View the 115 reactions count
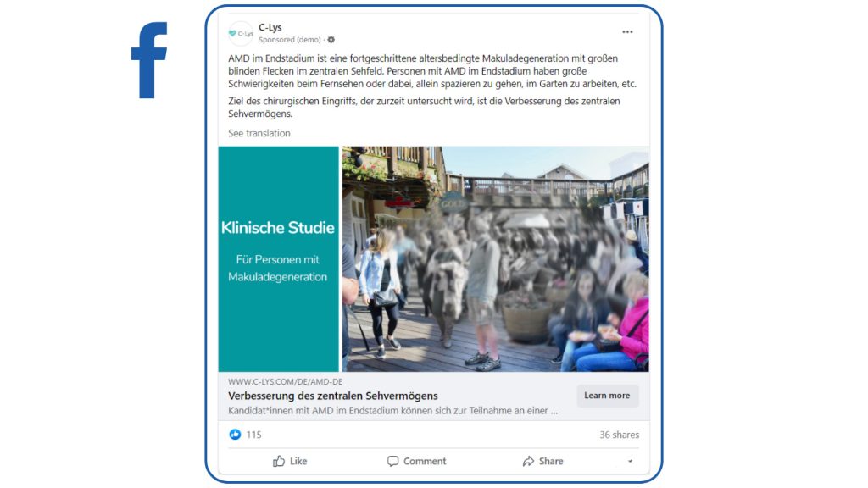 (x=253, y=435)
